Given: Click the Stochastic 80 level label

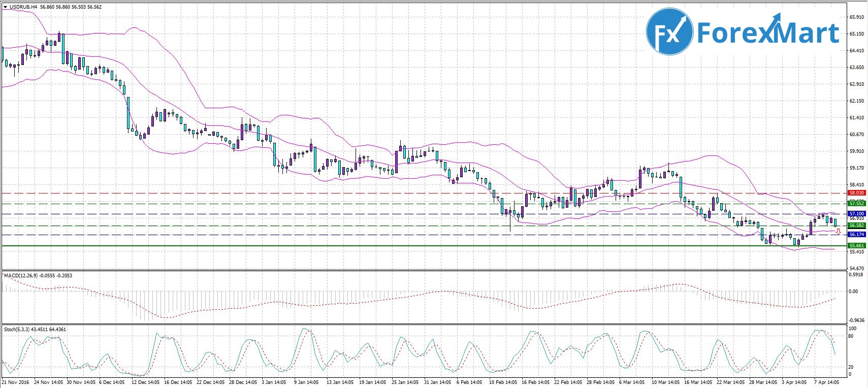Looking at the screenshot, I should (x=852, y=336).
